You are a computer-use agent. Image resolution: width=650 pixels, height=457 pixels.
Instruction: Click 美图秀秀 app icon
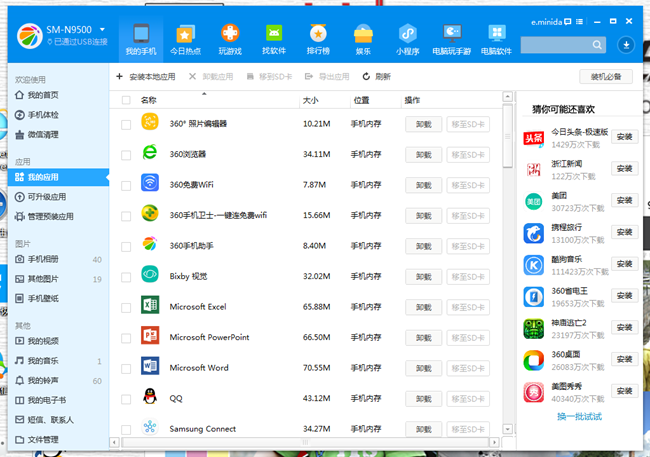tap(534, 392)
